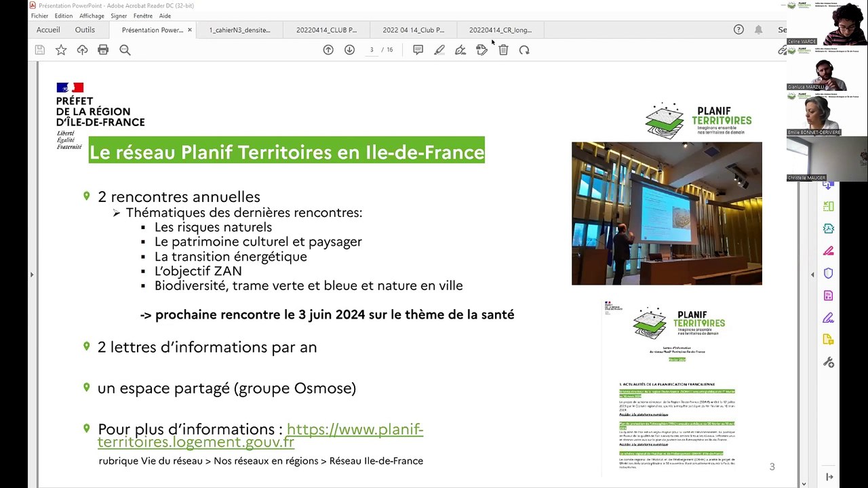Open the purple signature pen sidebar tool
This screenshot has width=868, height=488.
(x=828, y=318)
